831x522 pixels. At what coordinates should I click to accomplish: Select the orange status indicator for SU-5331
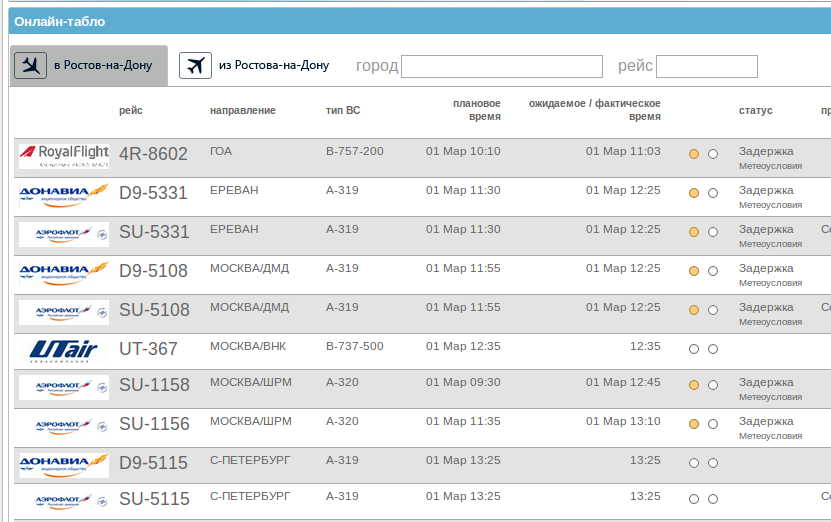694,232
